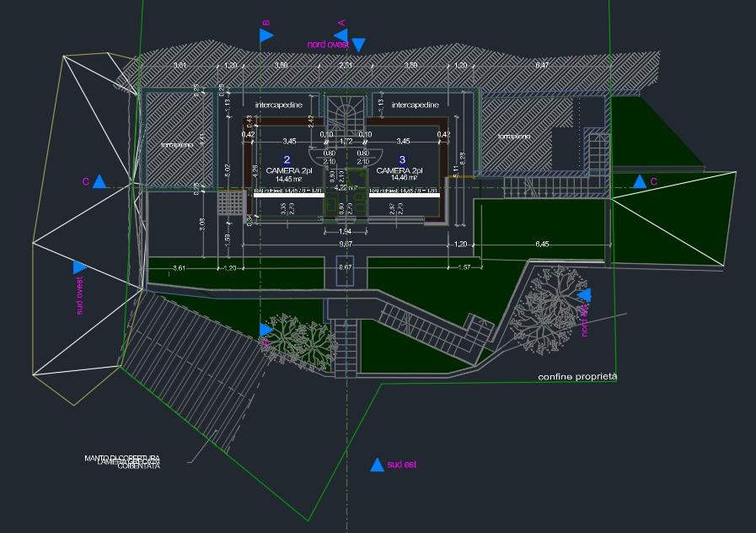The image size is (756, 533).
Task: Click the left terrapieno hatch label
Action: click(178, 146)
